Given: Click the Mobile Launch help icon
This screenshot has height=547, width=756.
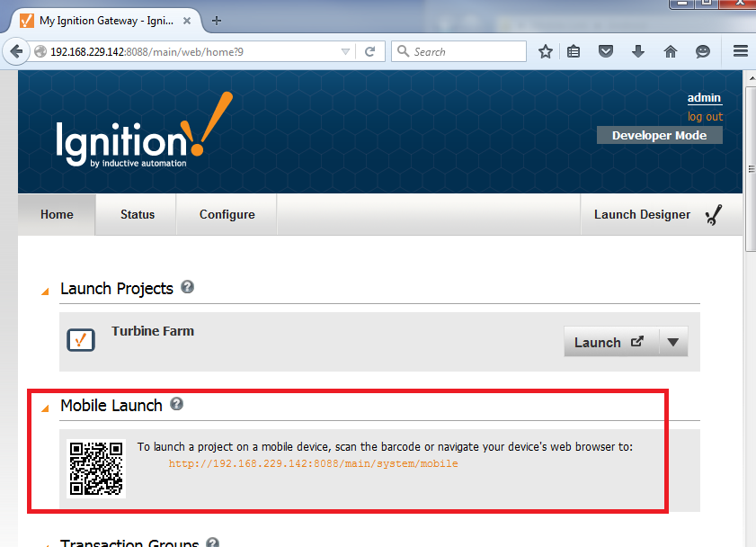Looking at the screenshot, I should pyautogui.click(x=177, y=404).
